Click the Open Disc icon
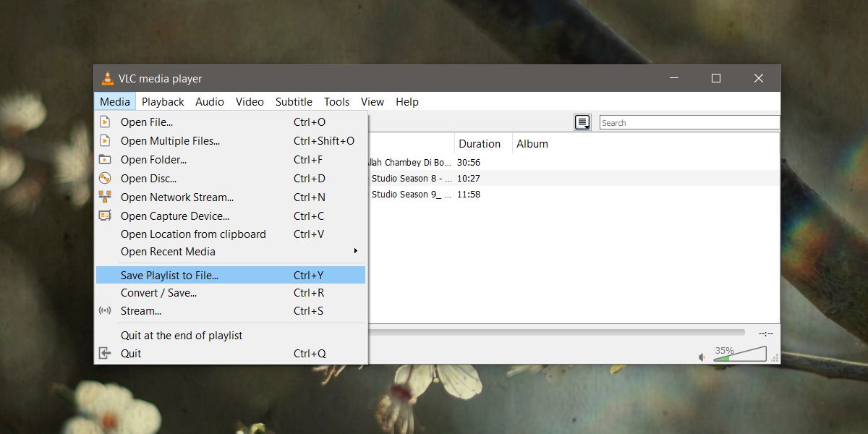The height and width of the screenshot is (434, 868). [x=105, y=178]
